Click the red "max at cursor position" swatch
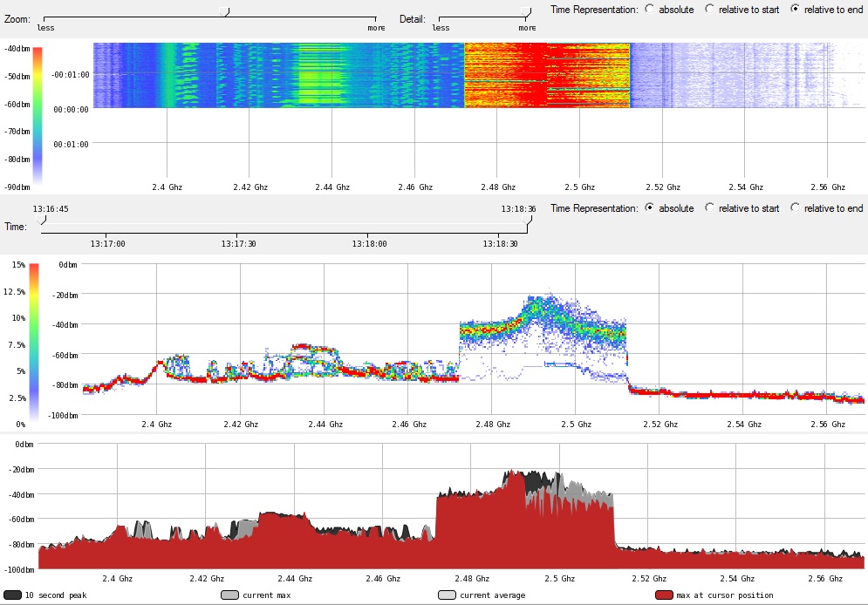 click(664, 595)
